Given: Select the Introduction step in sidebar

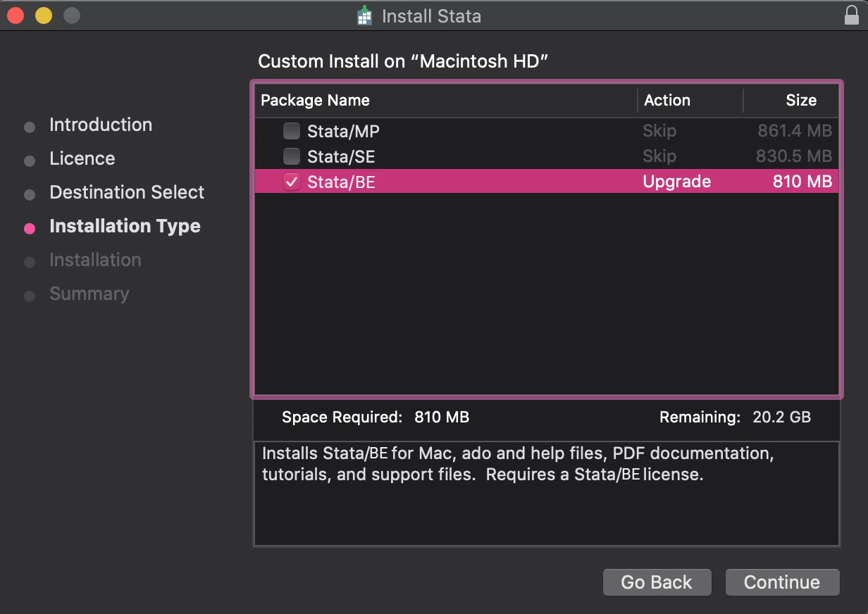Looking at the screenshot, I should click(101, 125).
